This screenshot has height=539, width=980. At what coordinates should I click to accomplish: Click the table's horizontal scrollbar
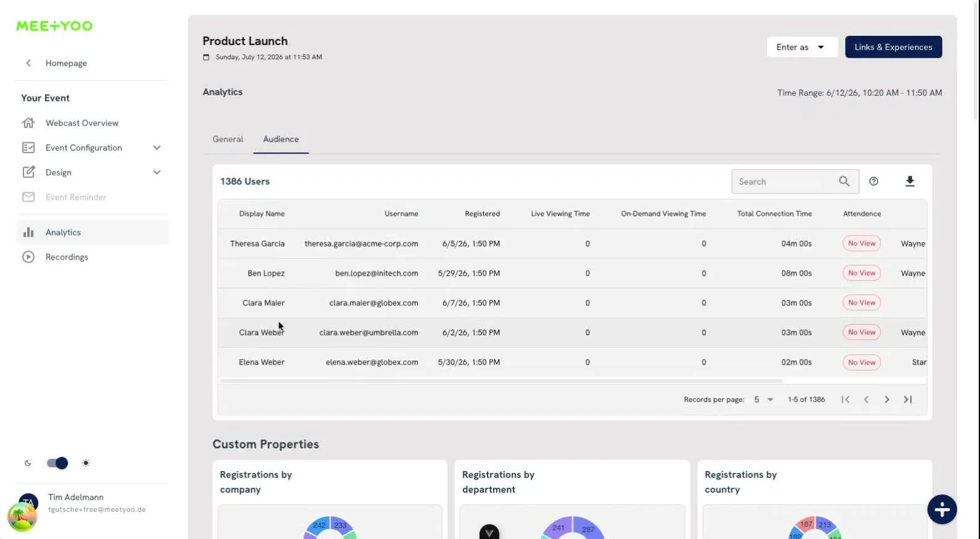click(501, 381)
